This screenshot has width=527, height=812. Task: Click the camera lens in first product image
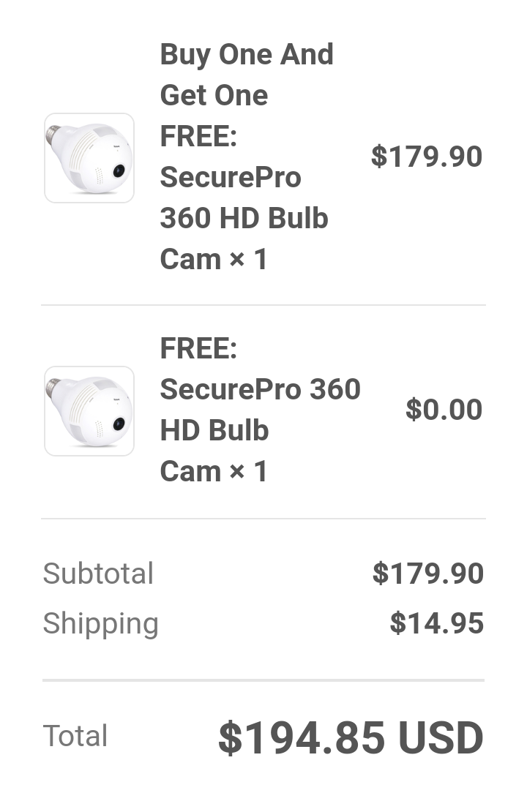[x=119, y=171]
